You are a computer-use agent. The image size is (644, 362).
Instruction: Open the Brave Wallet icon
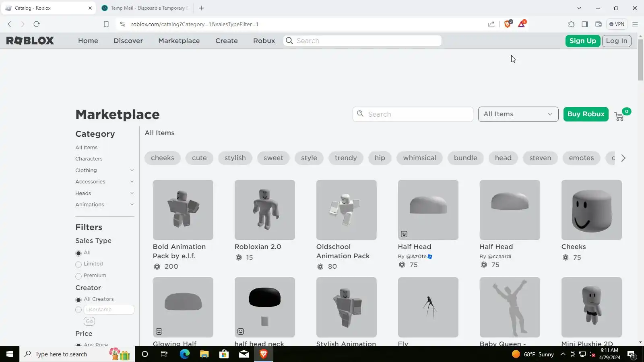599,24
